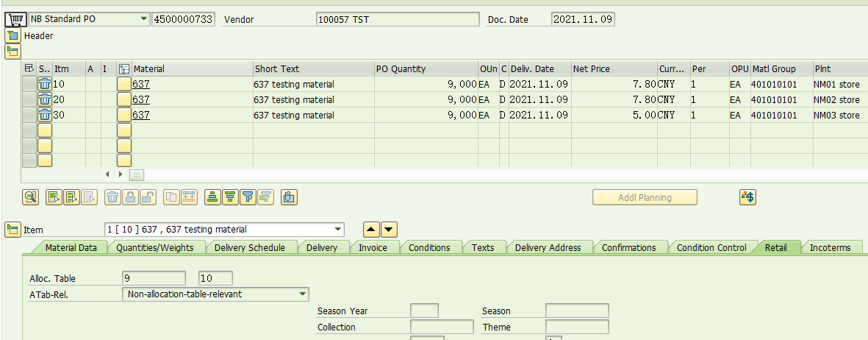Screen dimensions: 868x340
Task: Click the Alloc. Table field showing 9
Action: (154, 278)
